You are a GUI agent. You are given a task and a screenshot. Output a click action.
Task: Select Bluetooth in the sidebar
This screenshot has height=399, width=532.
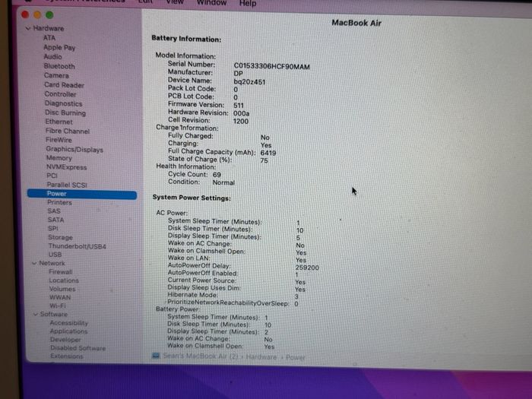click(59, 66)
